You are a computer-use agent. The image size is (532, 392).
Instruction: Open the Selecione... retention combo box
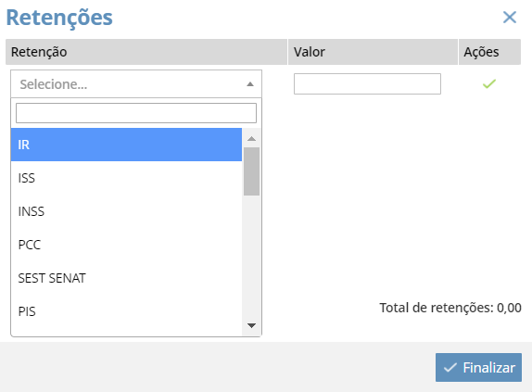point(136,84)
